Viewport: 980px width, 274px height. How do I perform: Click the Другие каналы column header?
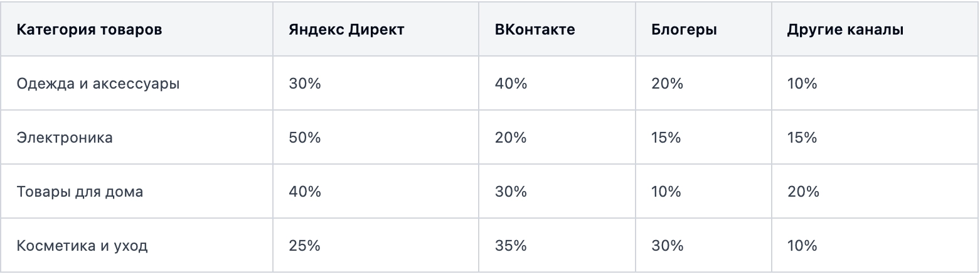(x=845, y=30)
